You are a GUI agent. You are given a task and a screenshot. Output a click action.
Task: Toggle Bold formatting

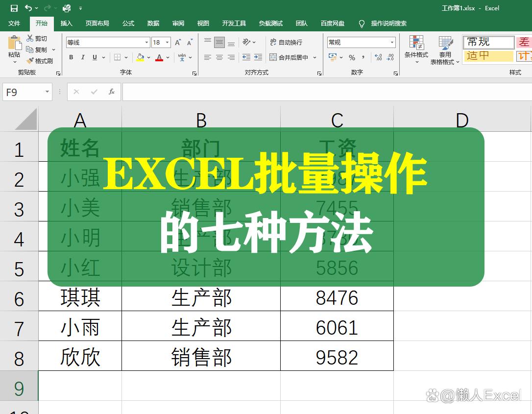pyautogui.click(x=71, y=57)
